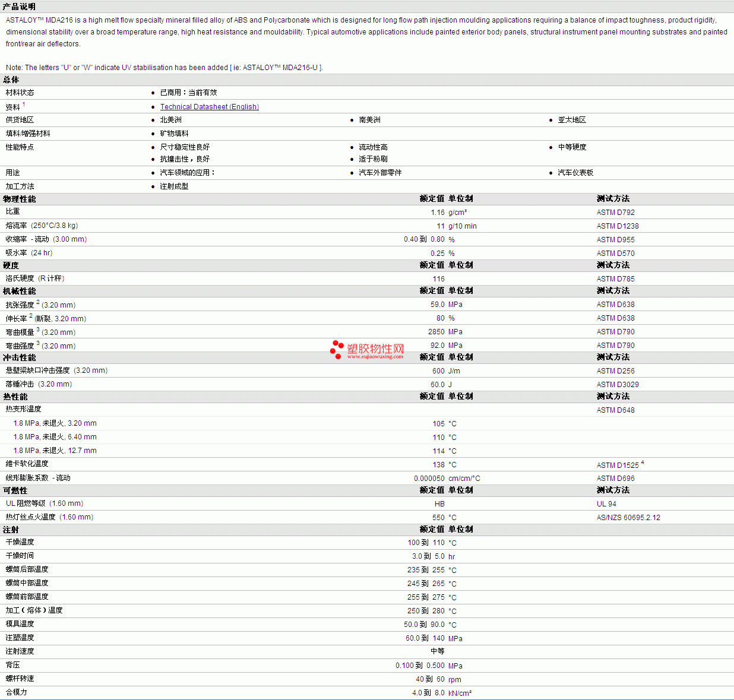Select the 熔流率 (250°C/3.8 kg) row label
The width and height of the screenshot is (734, 700).
pyautogui.click(x=42, y=226)
